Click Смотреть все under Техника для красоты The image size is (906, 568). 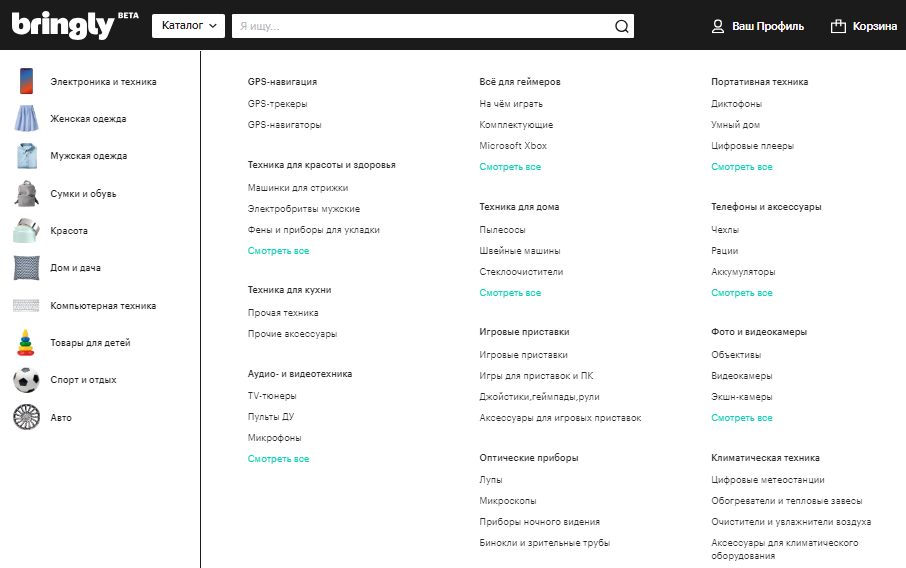click(x=279, y=250)
